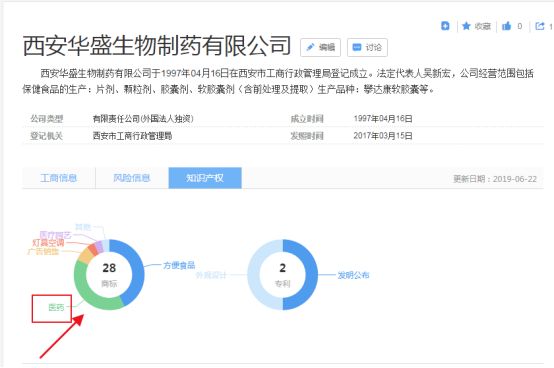Viewport: 554px width, 368px height.
Task: Click the 28 商标 count in chart center
Action: 109,274
